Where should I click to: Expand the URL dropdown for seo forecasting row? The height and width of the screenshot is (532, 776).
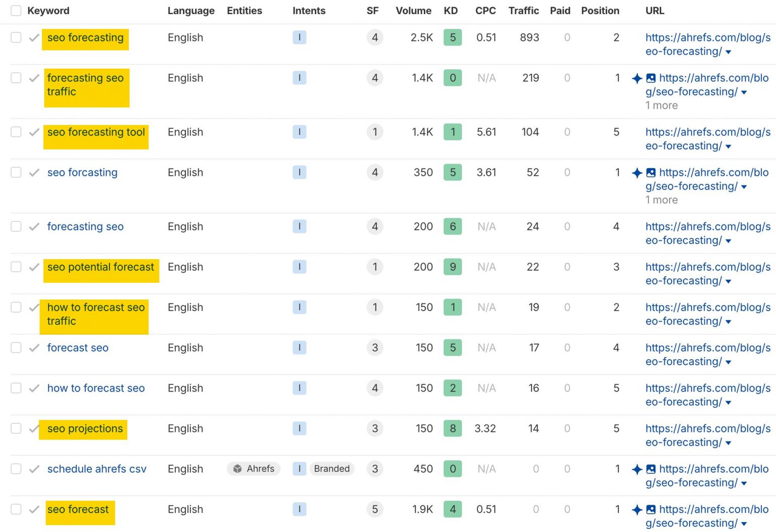pyautogui.click(x=727, y=52)
